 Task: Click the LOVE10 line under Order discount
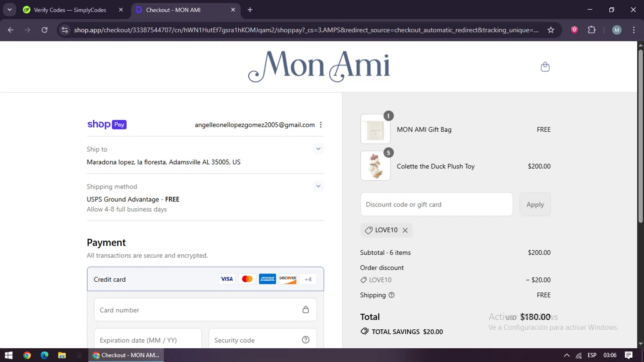coord(455,280)
